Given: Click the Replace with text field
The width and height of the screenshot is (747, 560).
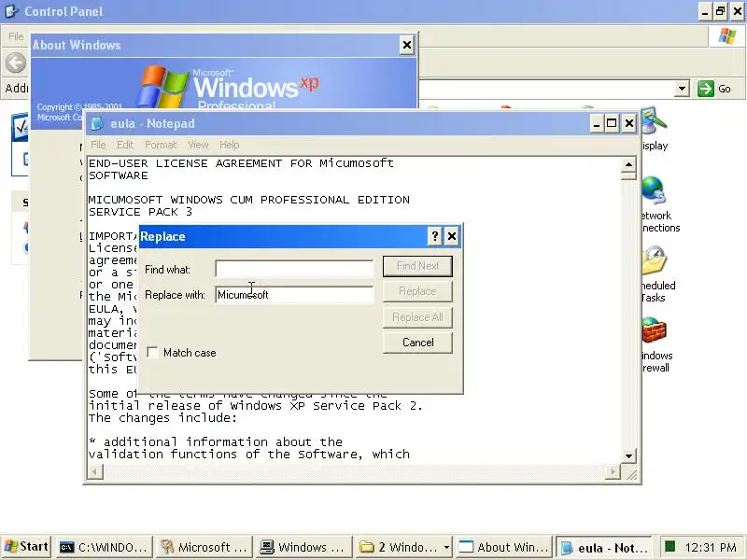Looking at the screenshot, I should click(x=294, y=294).
